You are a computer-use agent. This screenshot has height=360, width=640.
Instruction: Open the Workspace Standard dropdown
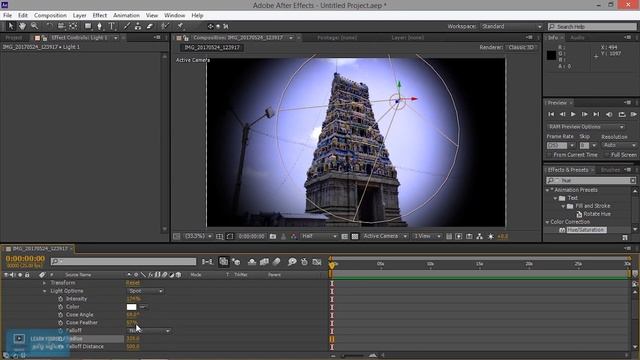coord(511,27)
